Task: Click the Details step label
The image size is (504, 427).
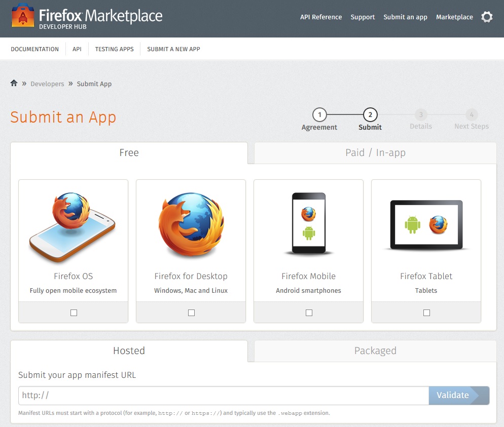Action: pos(421,127)
